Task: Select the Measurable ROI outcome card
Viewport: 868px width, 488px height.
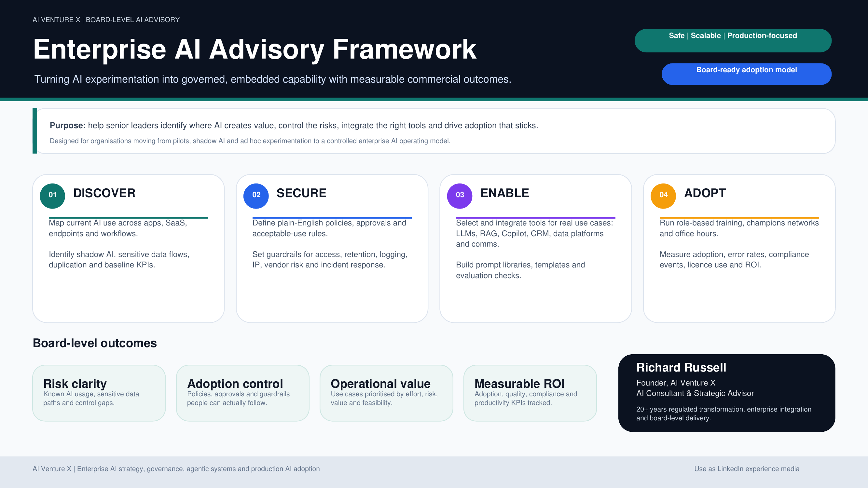Action: 530,393
